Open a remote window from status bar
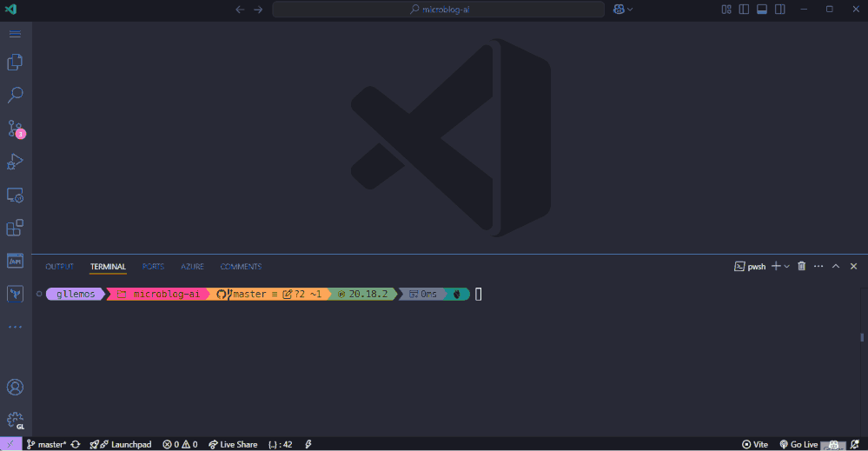The width and height of the screenshot is (868, 451). (10, 444)
